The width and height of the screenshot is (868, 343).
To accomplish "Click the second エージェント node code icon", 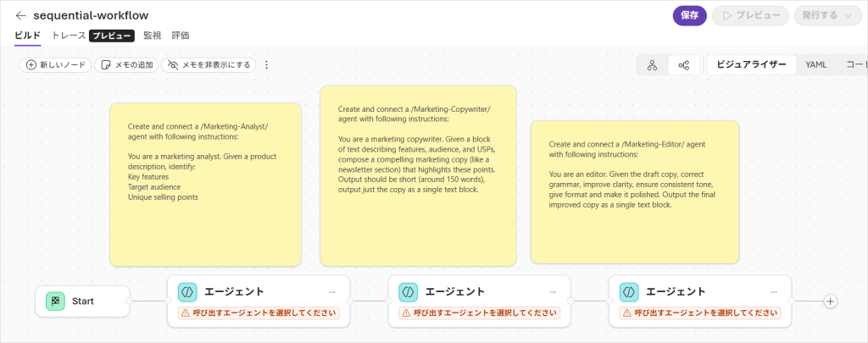I will click(408, 291).
